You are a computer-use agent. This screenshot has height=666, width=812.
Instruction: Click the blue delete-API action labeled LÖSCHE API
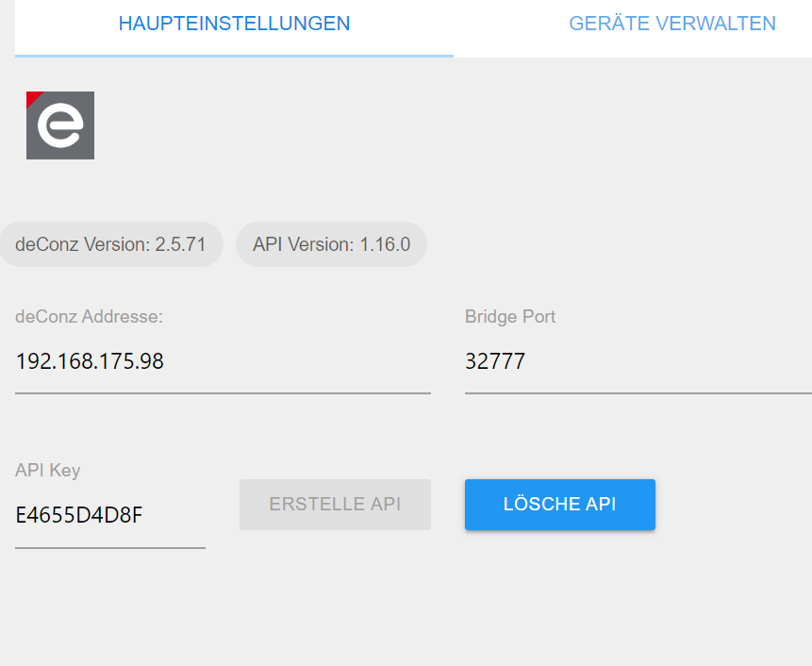(559, 504)
